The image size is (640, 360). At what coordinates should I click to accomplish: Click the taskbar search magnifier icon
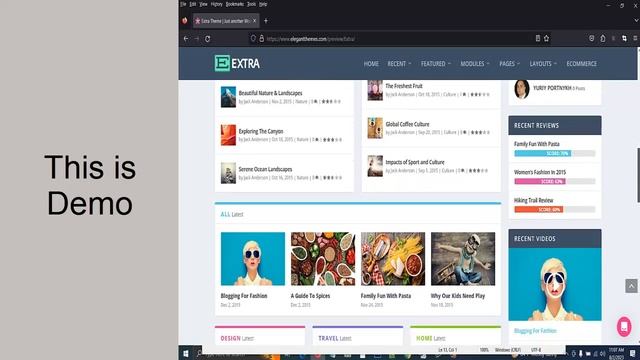[x=199, y=353]
